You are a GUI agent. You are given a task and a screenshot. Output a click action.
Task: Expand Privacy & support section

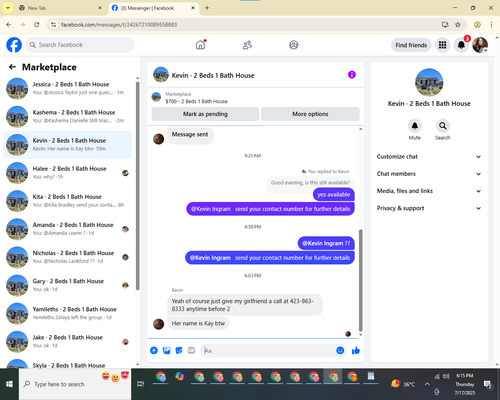pos(429,208)
